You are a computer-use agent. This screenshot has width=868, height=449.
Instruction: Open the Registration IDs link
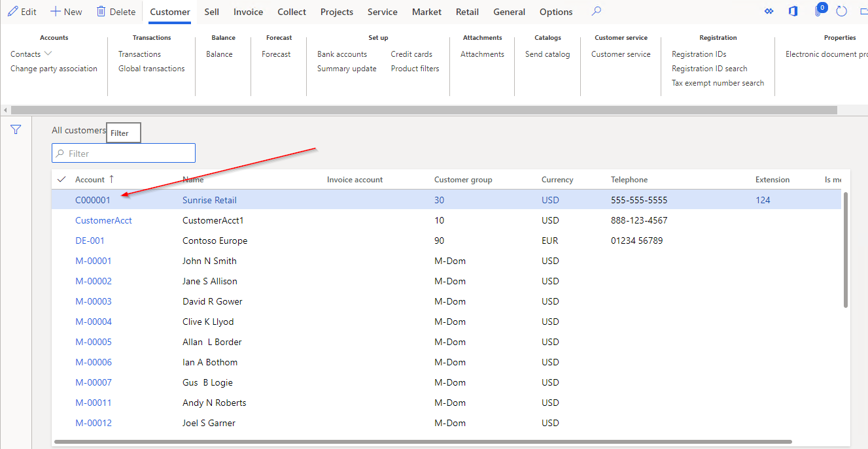point(699,54)
